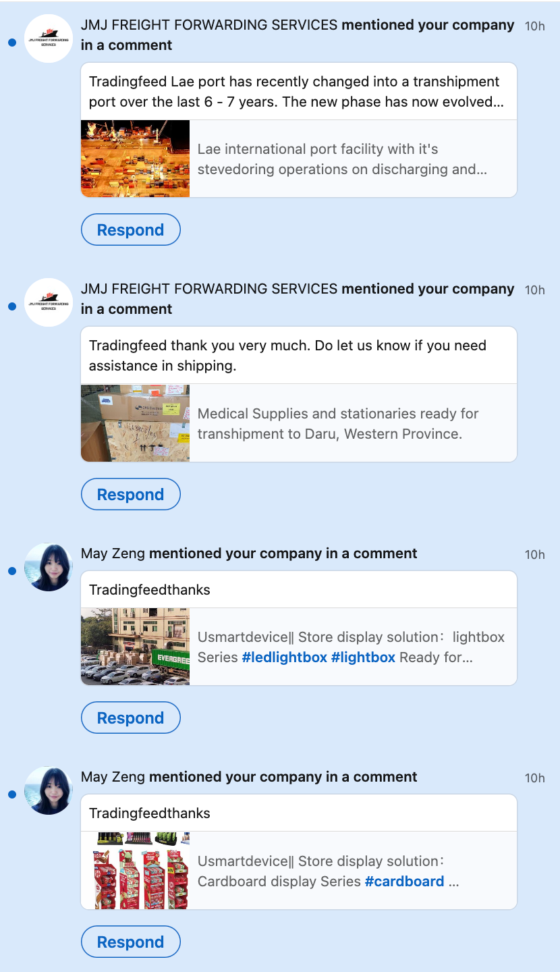Open JMJ Freight Forwarding logo on first notification
560x972 pixels.
(49, 38)
